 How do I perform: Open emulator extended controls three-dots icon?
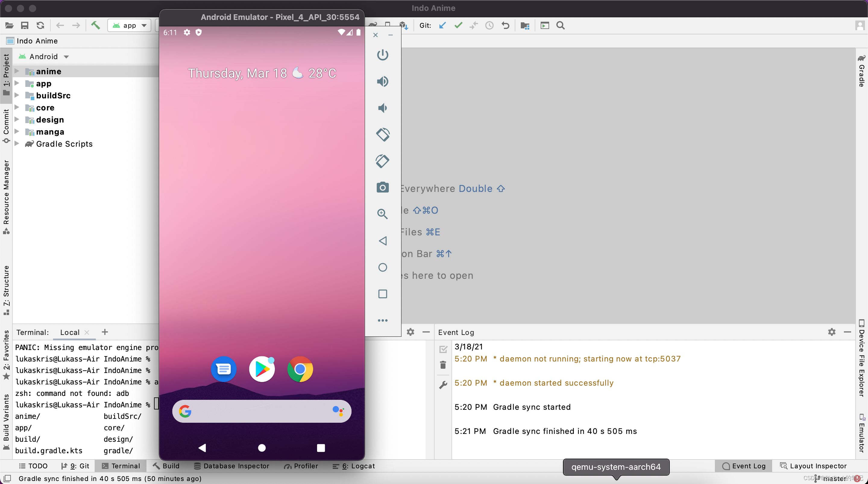(x=382, y=320)
